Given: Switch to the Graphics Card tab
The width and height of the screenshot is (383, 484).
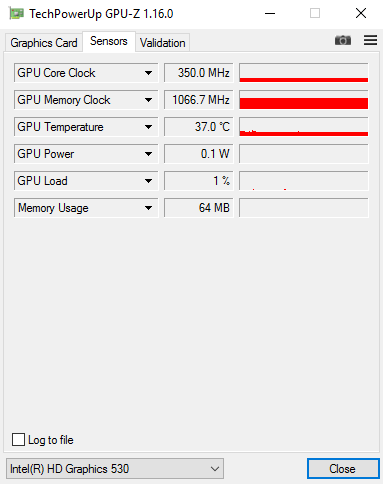Looking at the screenshot, I should point(44,43).
